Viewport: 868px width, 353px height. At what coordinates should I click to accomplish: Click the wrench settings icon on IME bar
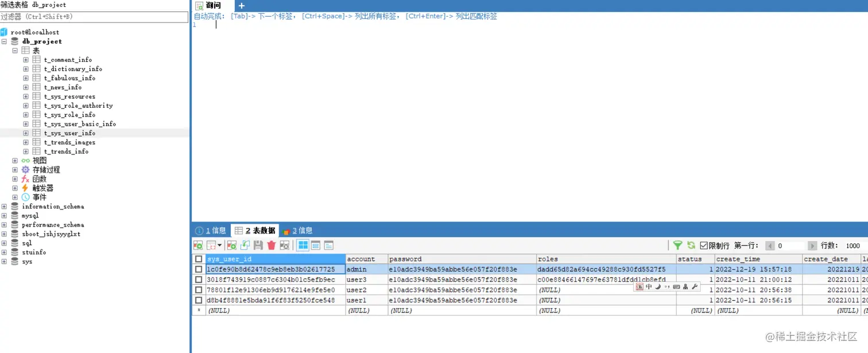695,286
